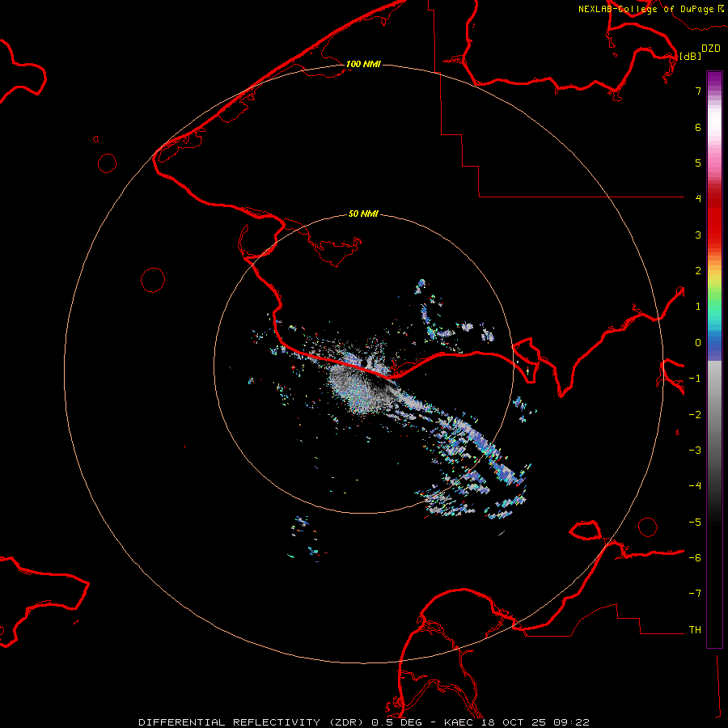
Task: Click the "TH" threshold label on scale
Action: point(695,630)
